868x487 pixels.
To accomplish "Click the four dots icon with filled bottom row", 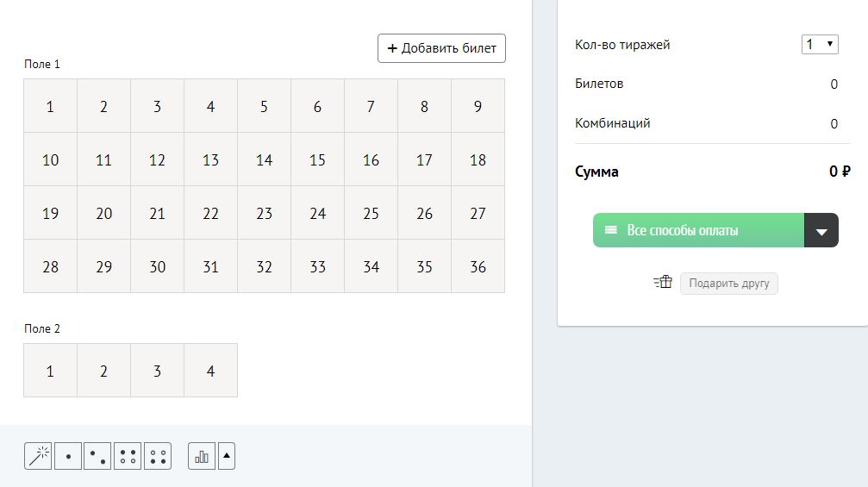I will coord(158,456).
